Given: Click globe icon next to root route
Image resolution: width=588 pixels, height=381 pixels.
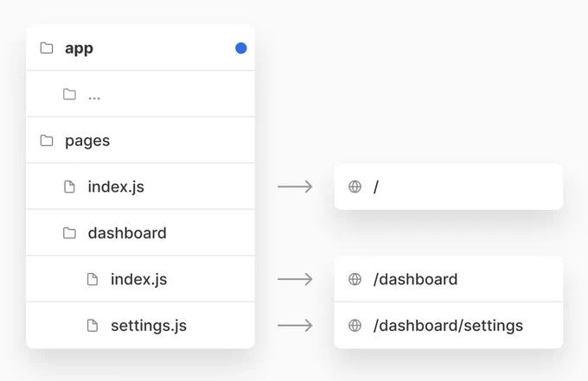Looking at the screenshot, I should point(355,187).
